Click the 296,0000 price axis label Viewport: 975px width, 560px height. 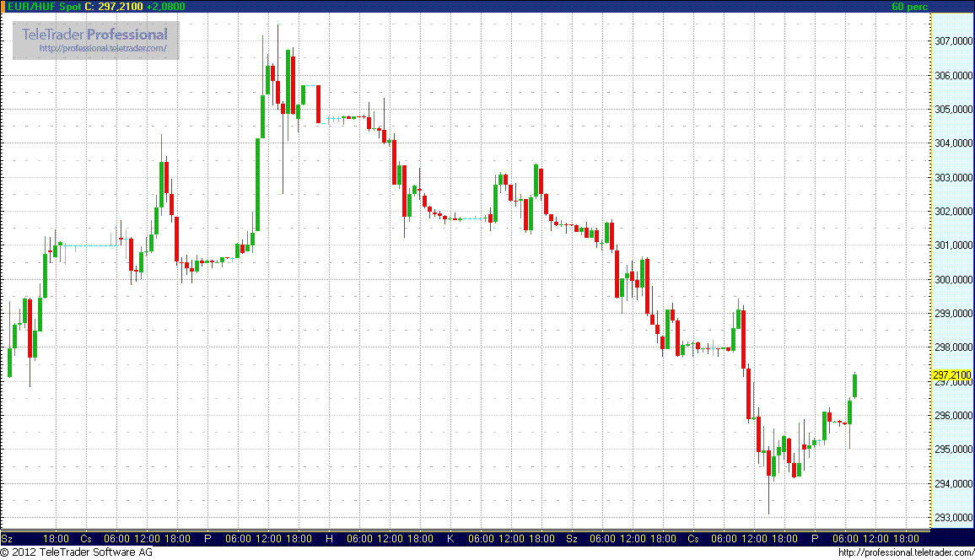[x=954, y=415]
